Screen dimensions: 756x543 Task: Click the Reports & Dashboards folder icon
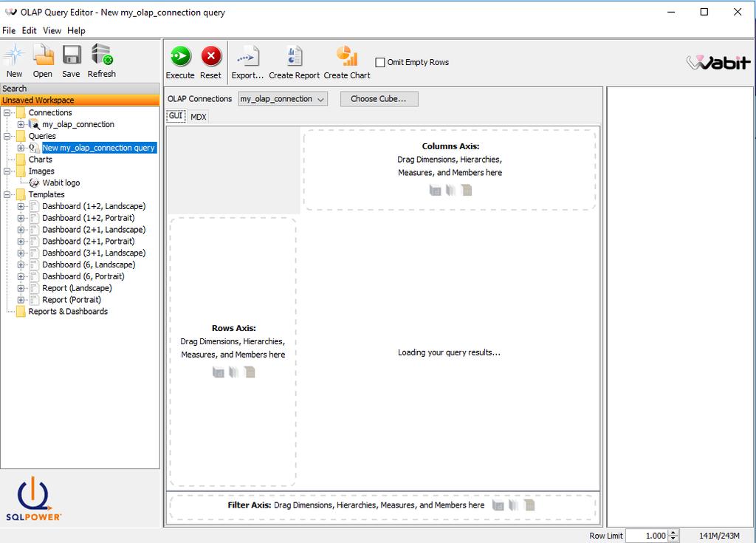[21, 311]
